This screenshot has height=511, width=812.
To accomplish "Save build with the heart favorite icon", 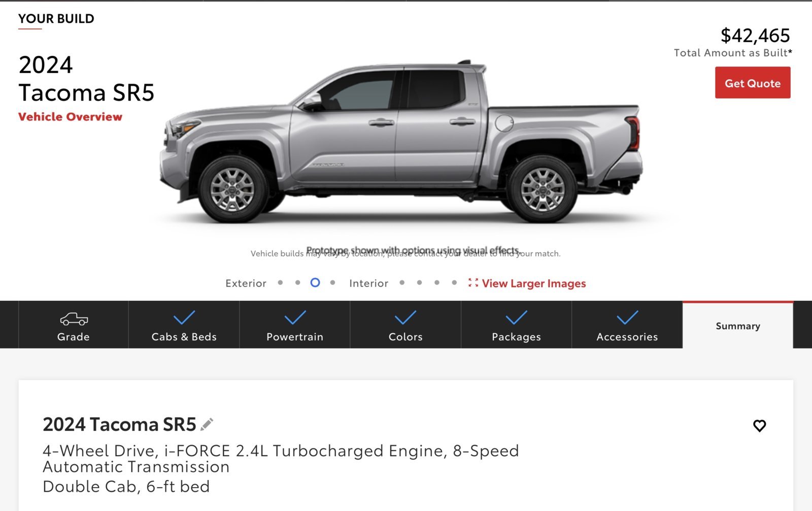I will click(759, 426).
